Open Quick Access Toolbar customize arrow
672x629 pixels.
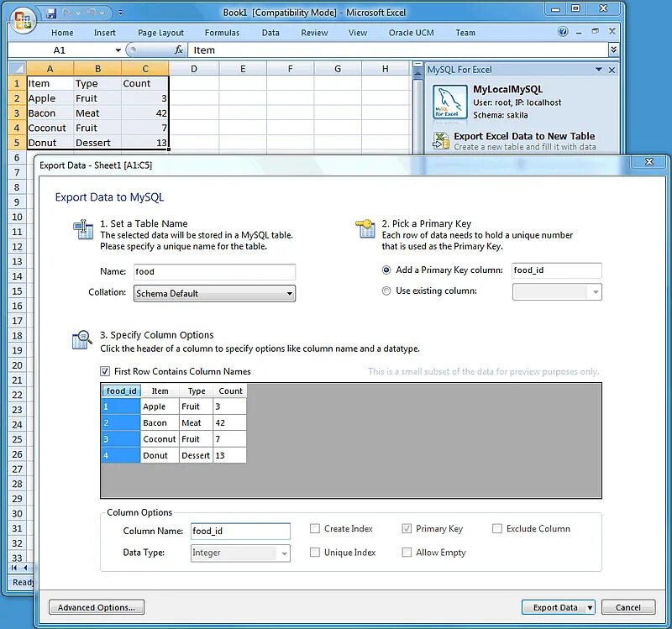[x=120, y=13]
